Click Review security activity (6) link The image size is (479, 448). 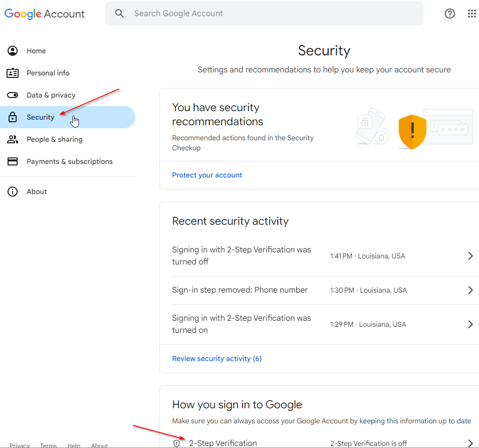pyautogui.click(x=217, y=359)
